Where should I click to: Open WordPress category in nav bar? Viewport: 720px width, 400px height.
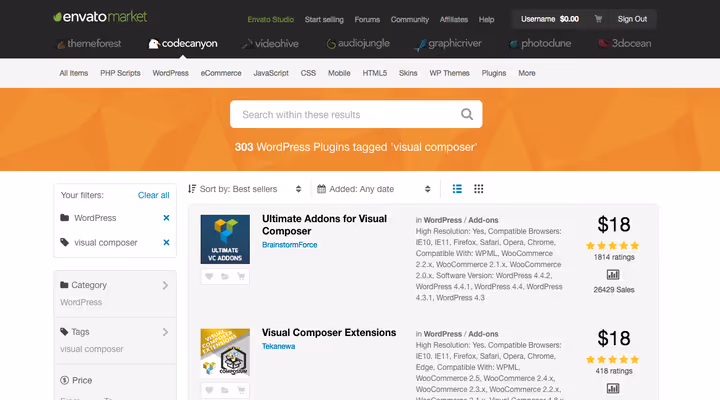tap(170, 73)
